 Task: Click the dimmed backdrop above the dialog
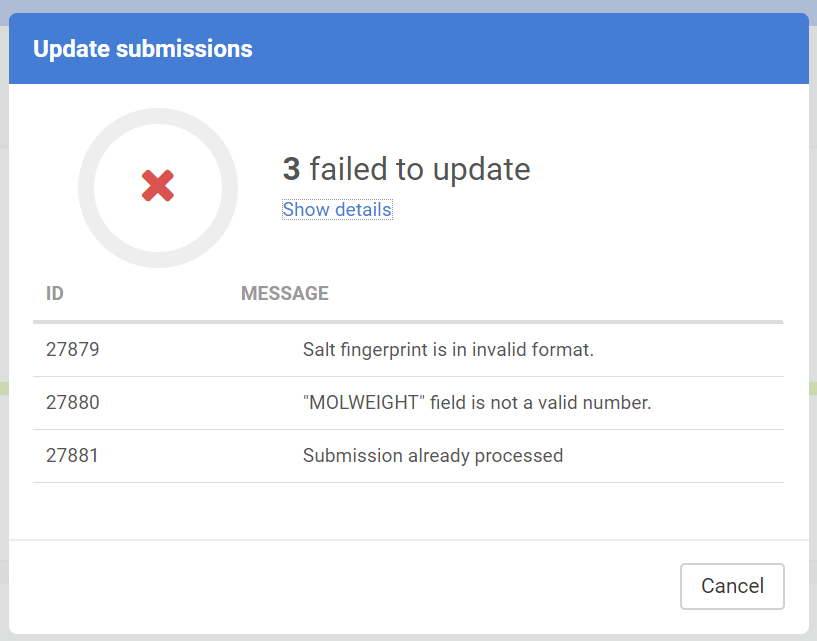coord(400,5)
